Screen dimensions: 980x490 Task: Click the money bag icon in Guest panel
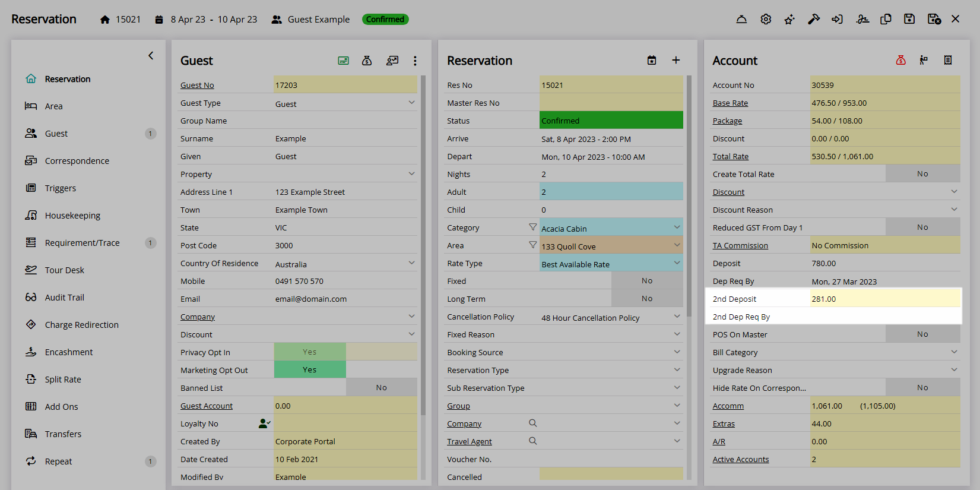click(x=367, y=61)
